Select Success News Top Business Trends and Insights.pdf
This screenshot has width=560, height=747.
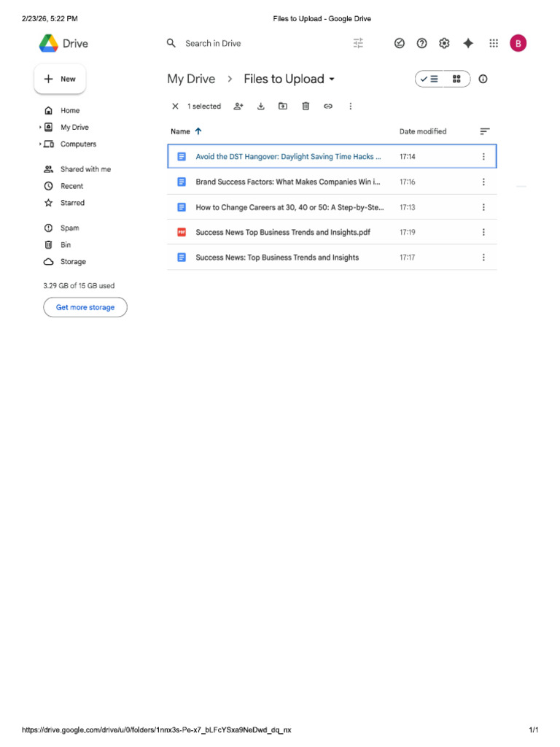[x=332, y=232]
